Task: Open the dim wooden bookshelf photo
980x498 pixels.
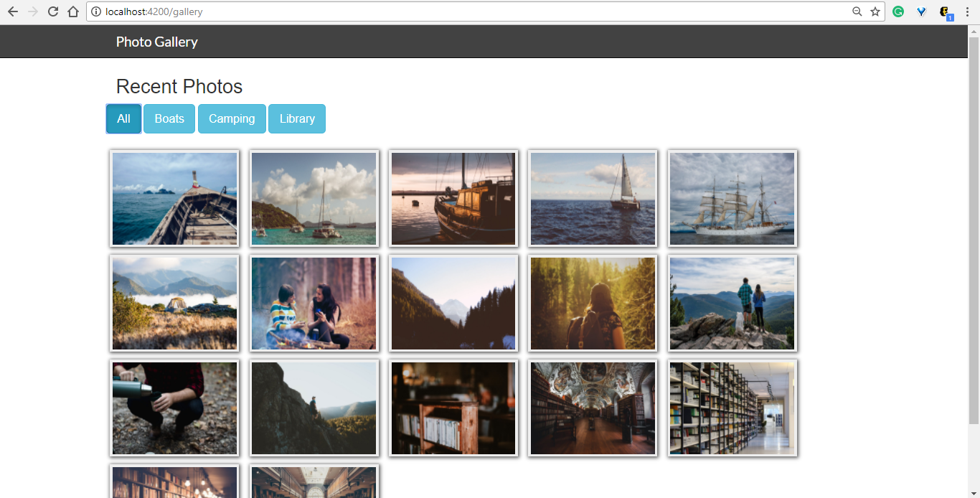Action: click(453, 408)
